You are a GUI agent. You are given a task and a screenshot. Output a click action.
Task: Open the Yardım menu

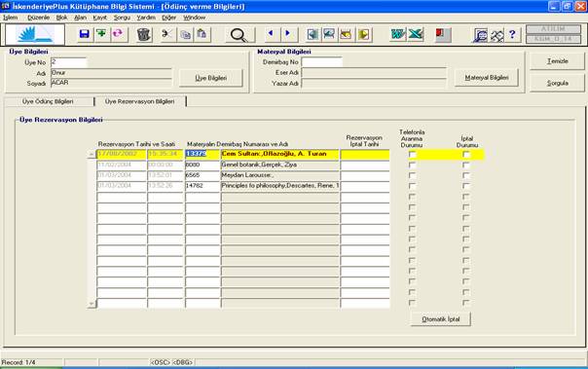pos(146,18)
